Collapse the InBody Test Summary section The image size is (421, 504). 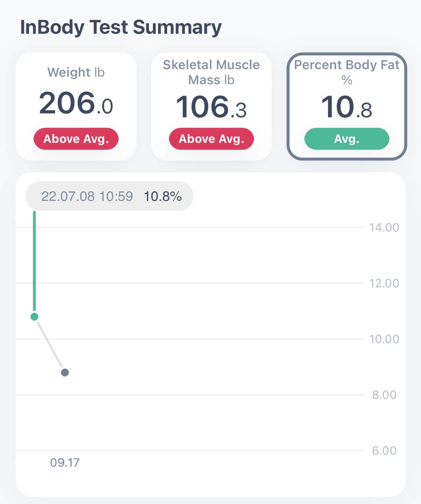coord(121,27)
